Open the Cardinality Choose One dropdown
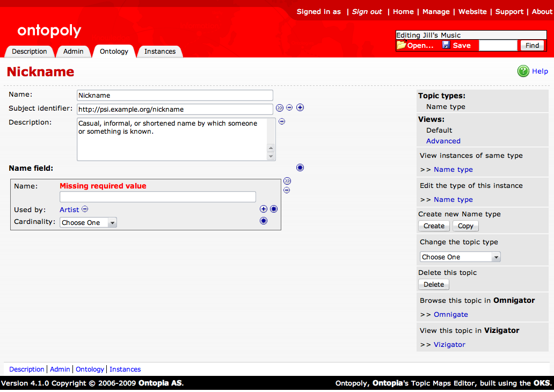The height and width of the screenshot is (392, 554). (x=88, y=222)
